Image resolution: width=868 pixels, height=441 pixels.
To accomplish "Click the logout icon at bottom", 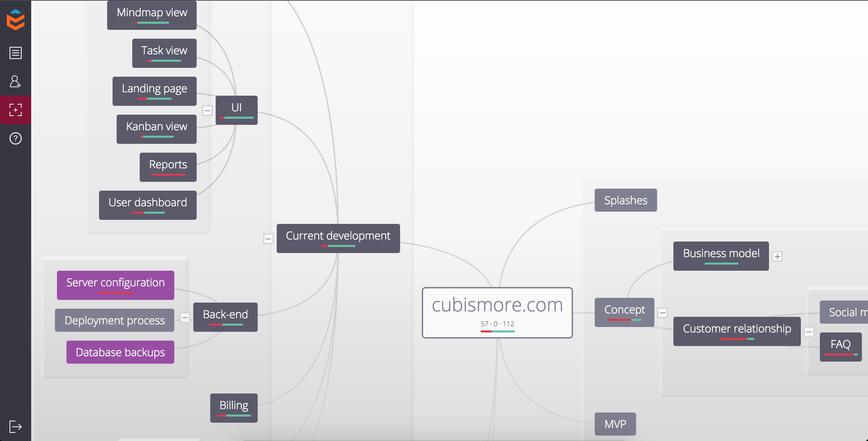I will click(16, 426).
